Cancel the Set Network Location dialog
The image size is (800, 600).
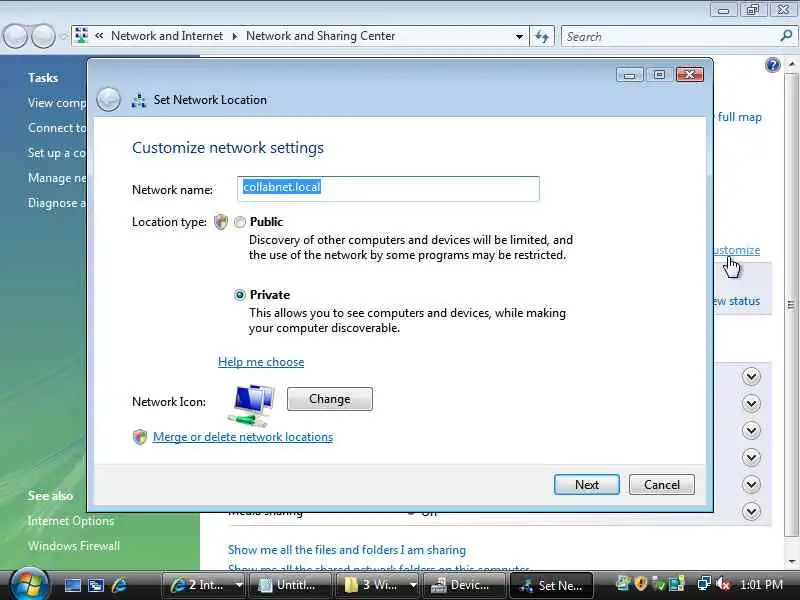pyautogui.click(x=662, y=484)
